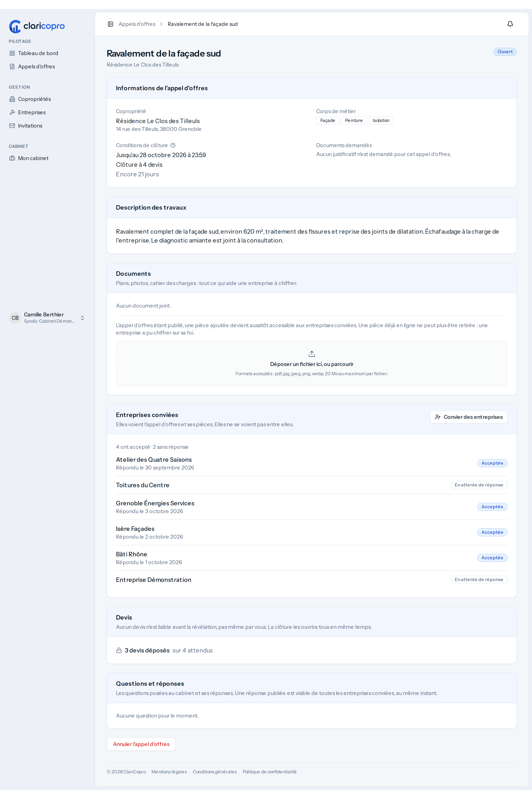Click the Appels d'offres breadcrumb link
The height and width of the screenshot is (790, 532).
137,24
